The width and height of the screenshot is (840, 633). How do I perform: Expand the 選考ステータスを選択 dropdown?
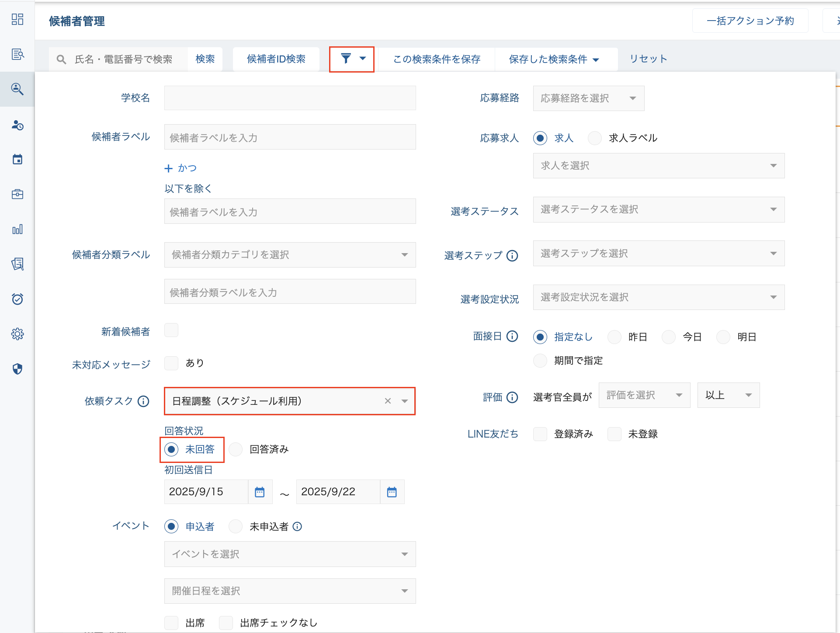coord(659,209)
